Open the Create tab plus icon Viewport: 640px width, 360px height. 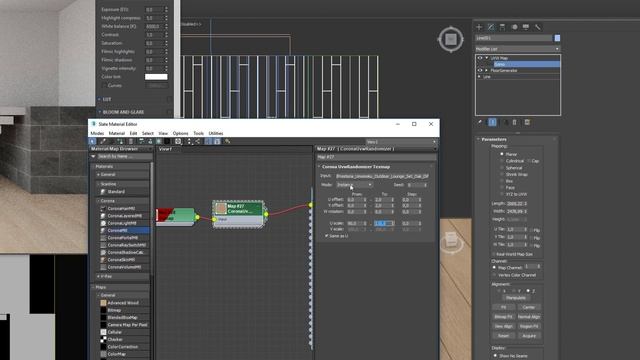point(479,27)
